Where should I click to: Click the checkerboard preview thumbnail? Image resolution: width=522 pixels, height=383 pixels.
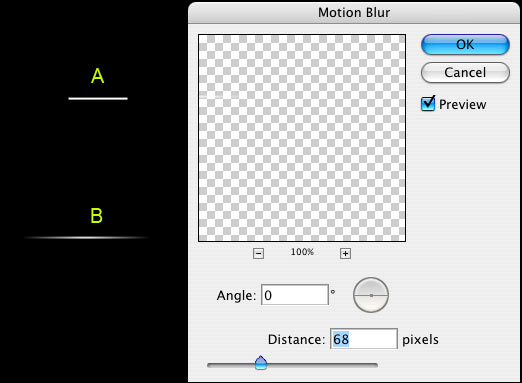pos(302,138)
